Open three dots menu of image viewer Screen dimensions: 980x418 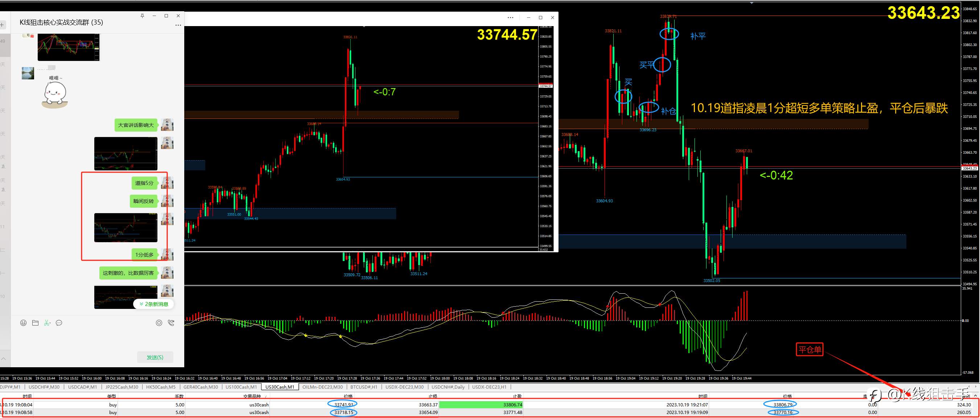tap(511, 17)
